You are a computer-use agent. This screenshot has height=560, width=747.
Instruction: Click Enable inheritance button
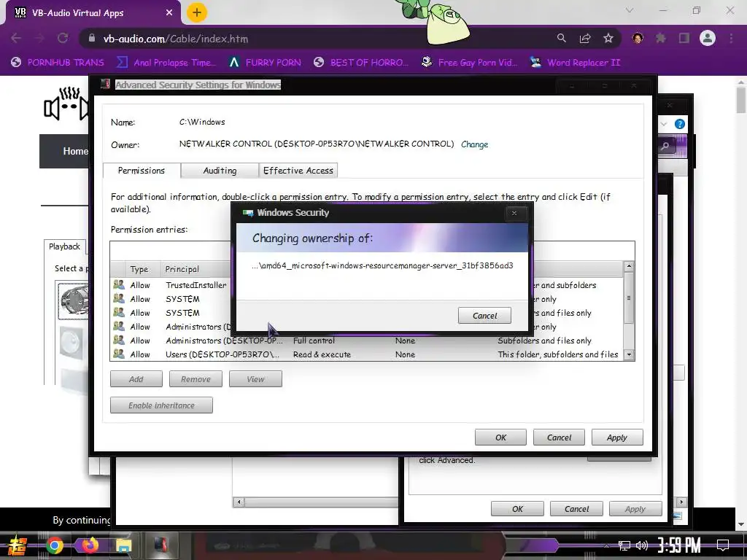(x=161, y=405)
